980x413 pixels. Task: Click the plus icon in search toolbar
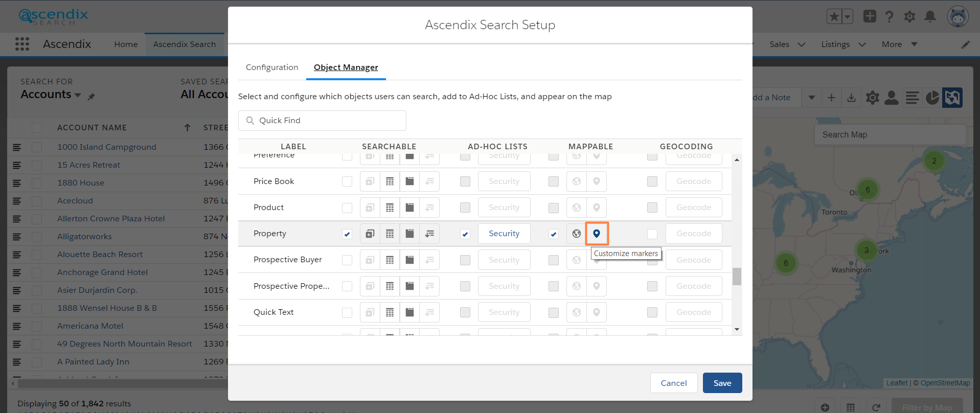click(832, 98)
